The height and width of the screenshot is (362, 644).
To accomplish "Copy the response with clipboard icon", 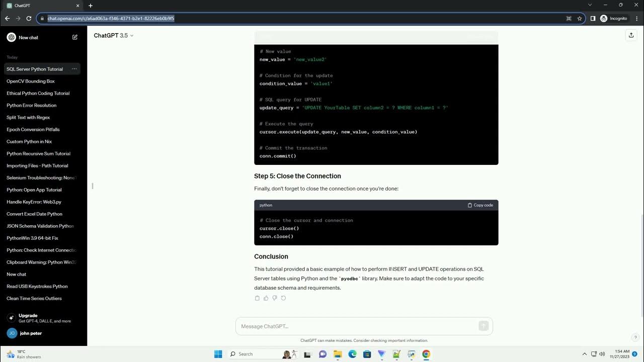I will (257, 298).
